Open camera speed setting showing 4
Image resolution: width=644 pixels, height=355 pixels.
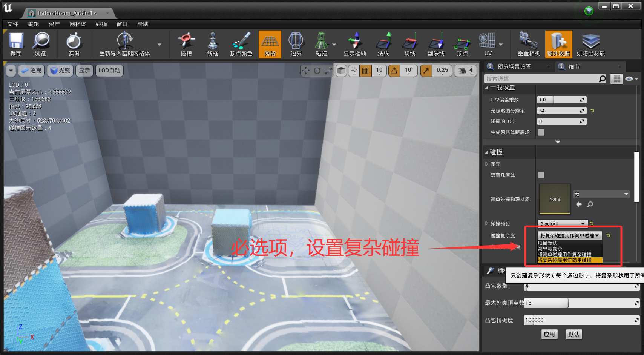(x=466, y=71)
